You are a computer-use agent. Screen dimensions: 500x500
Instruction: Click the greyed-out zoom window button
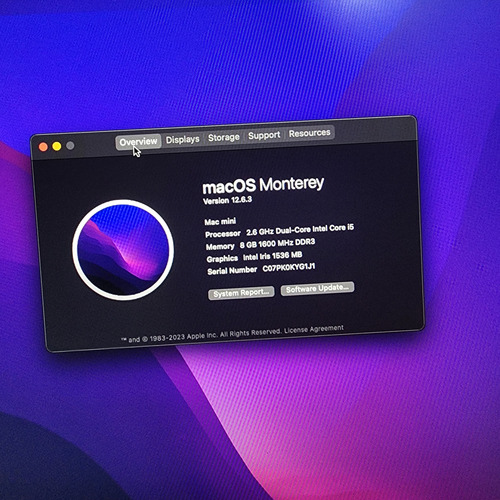pyautogui.click(x=70, y=145)
